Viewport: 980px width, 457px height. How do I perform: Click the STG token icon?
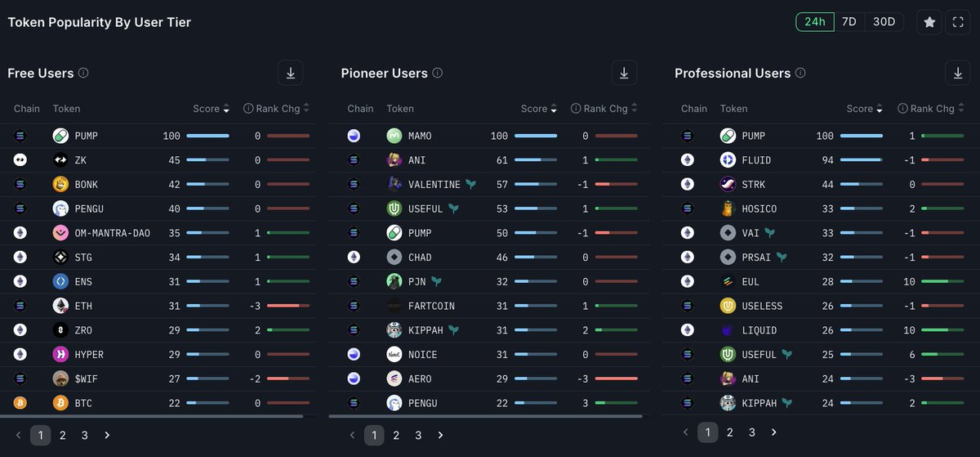(60, 258)
